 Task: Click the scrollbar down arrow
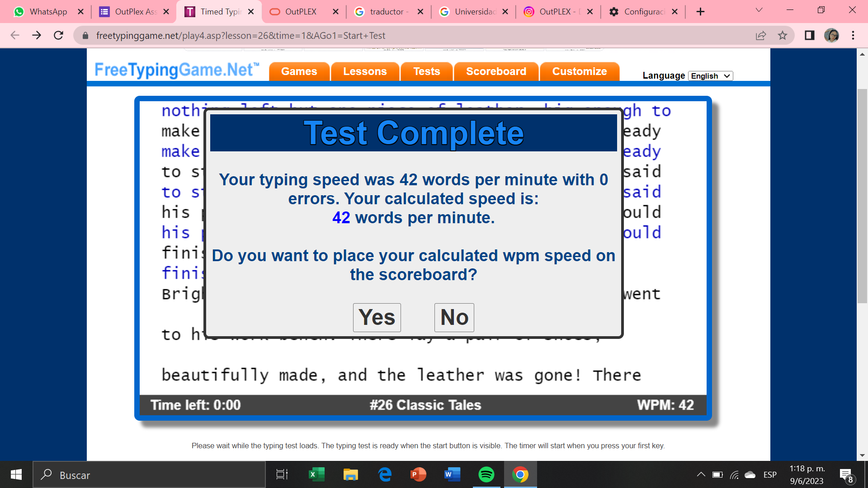click(862, 455)
